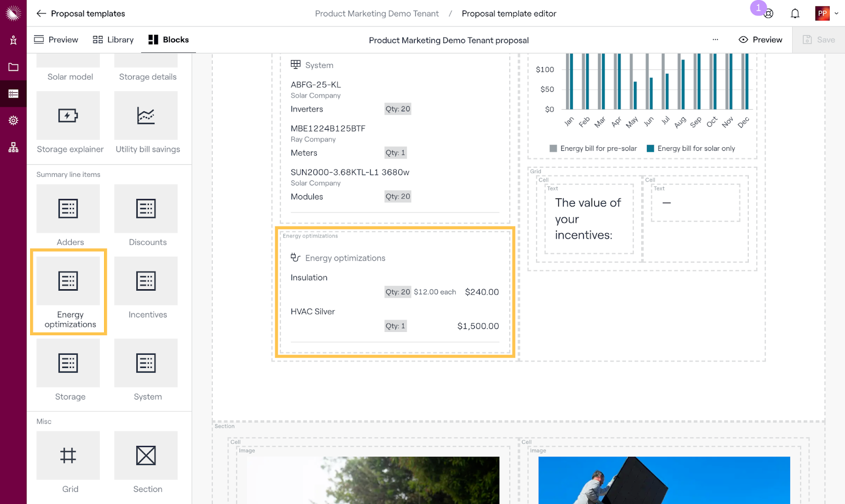Select the Incentives block

146,281
